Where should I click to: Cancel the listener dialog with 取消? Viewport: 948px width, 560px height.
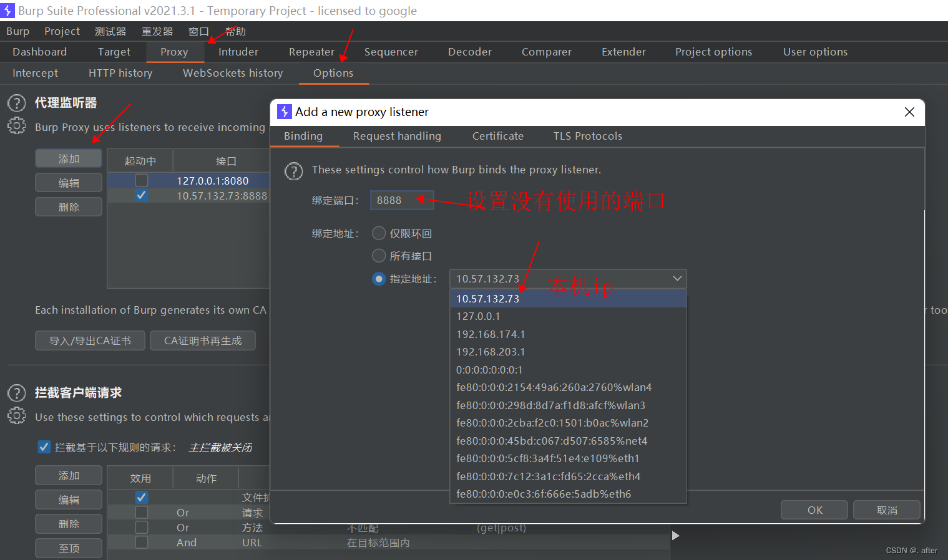[x=887, y=509]
